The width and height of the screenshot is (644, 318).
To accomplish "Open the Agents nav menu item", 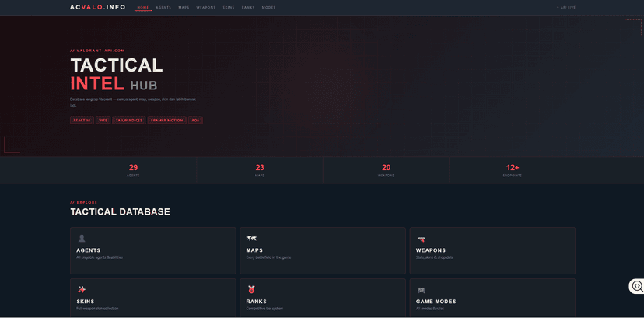I will [163, 8].
